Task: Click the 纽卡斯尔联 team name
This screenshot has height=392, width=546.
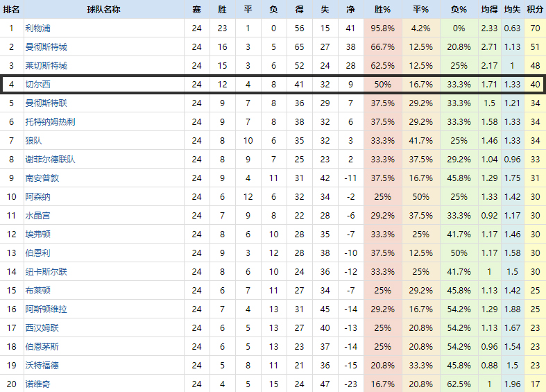Action: pyautogui.click(x=46, y=272)
